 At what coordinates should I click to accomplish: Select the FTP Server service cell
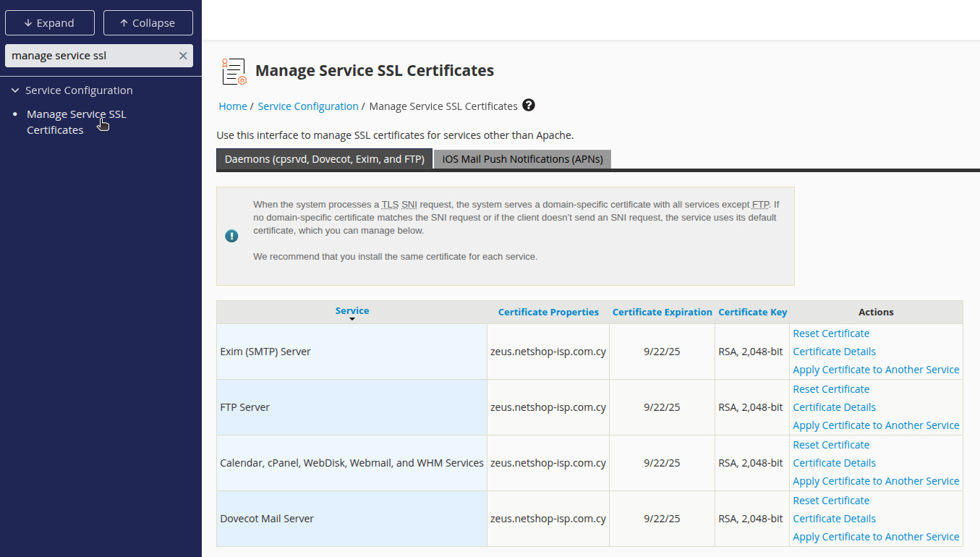[x=351, y=407]
